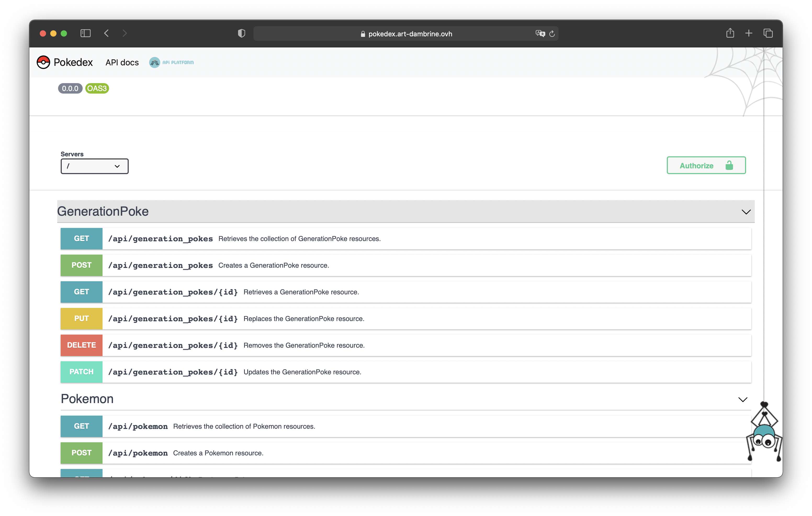Click the Authorize button
Image resolution: width=812 pixels, height=516 pixels.
706,165
